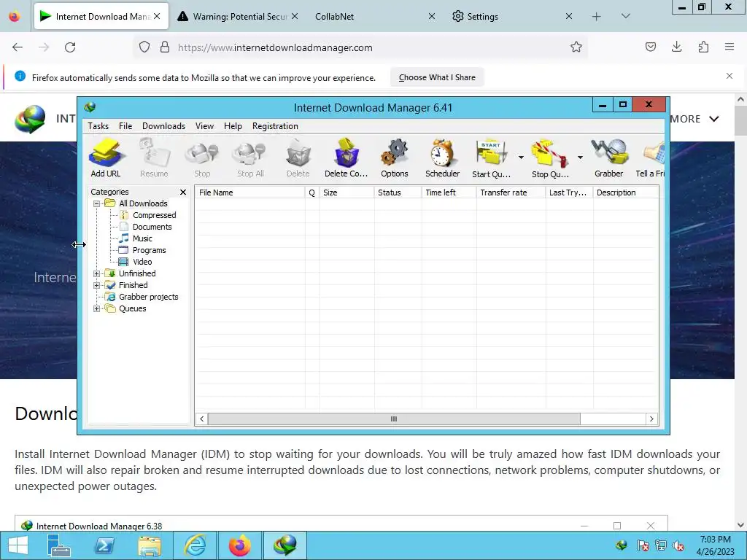Open Stop Queue dropdown arrow
Viewport: 747px width, 560px height.
tap(580, 157)
